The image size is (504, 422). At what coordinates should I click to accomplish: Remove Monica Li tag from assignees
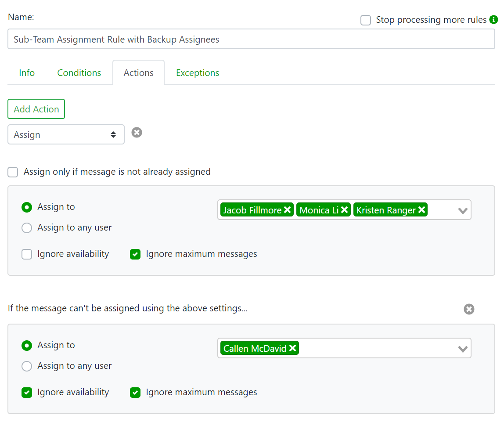click(344, 210)
